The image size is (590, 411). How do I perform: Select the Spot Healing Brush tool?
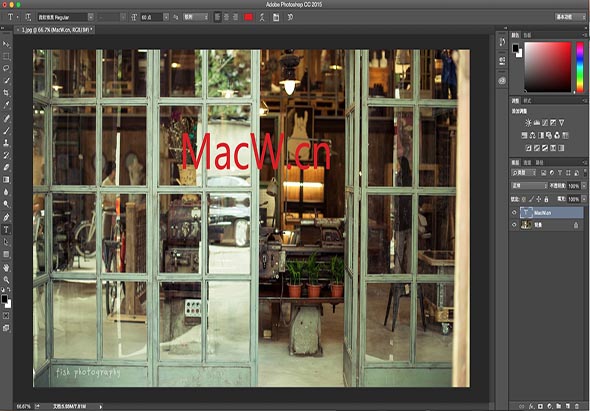(6, 119)
